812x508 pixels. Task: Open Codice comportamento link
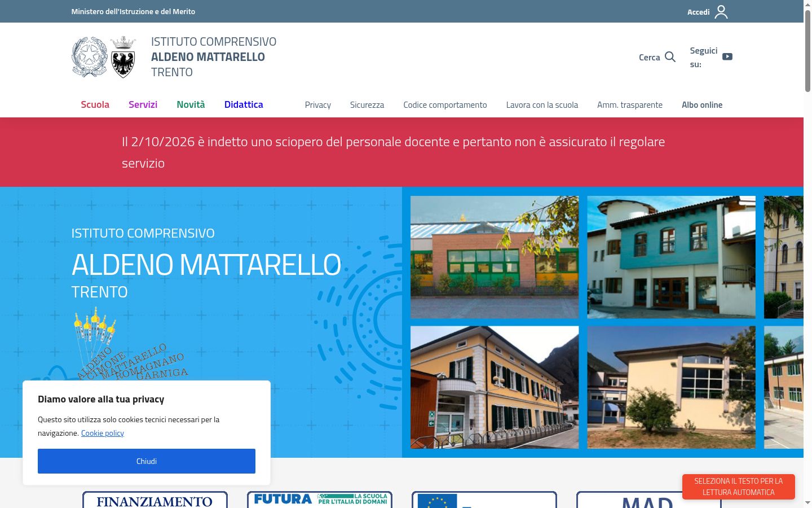pos(445,105)
